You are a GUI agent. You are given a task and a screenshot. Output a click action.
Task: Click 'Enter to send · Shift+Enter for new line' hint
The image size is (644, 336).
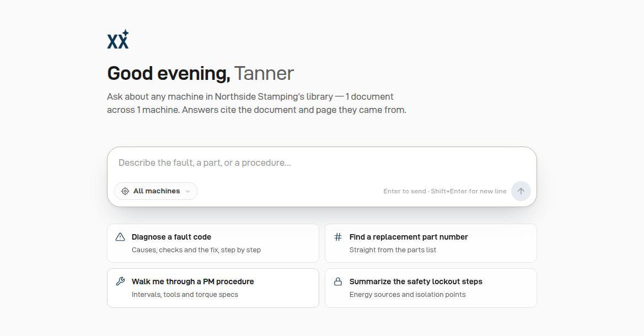[x=445, y=191]
